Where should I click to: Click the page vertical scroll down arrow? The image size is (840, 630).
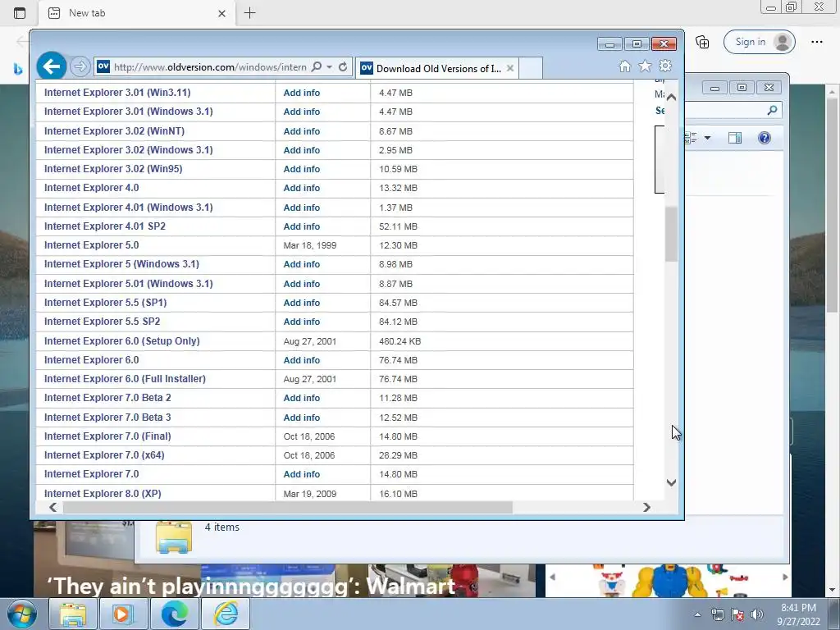(671, 482)
